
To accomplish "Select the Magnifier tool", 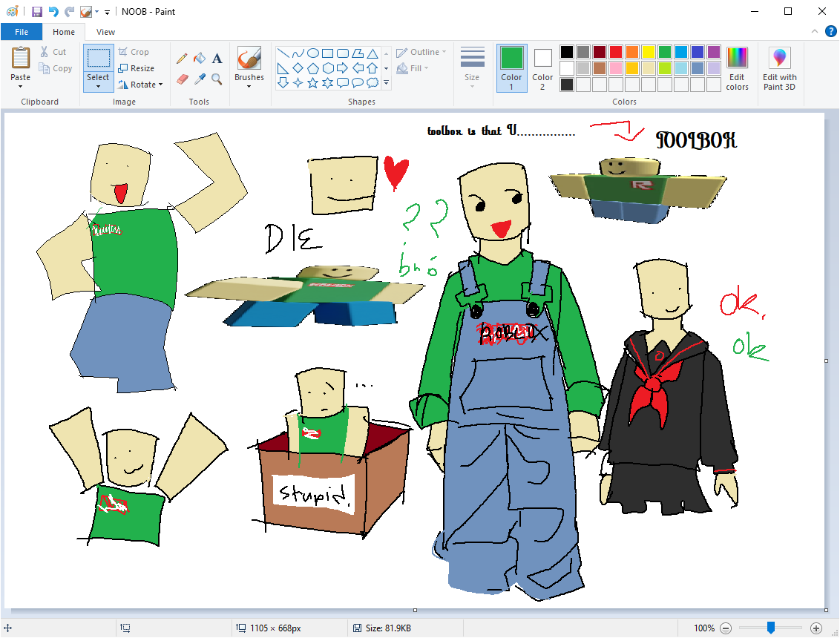I will (217, 79).
